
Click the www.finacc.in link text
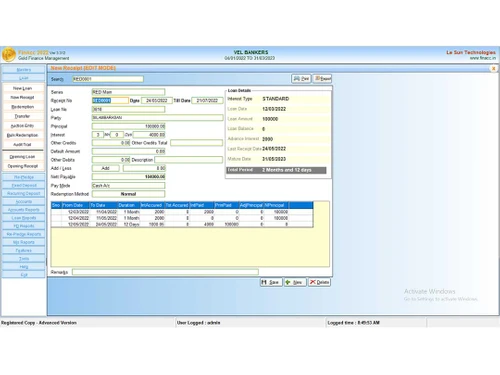pyautogui.click(x=483, y=58)
